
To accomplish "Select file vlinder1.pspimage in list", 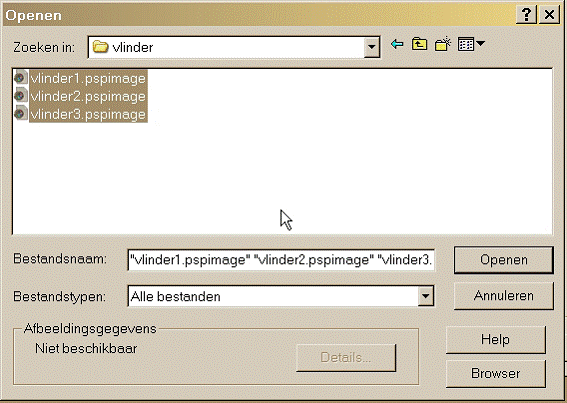I will click(88, 79).
